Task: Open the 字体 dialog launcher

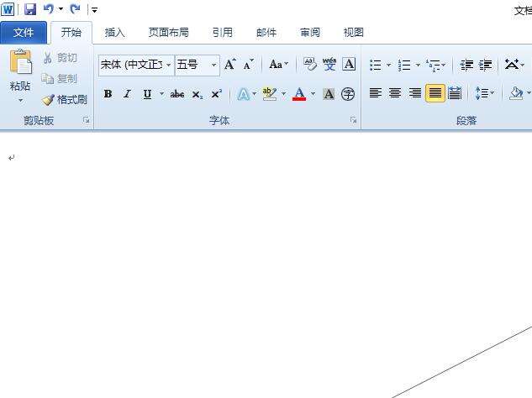Action: tap(353, 120)
